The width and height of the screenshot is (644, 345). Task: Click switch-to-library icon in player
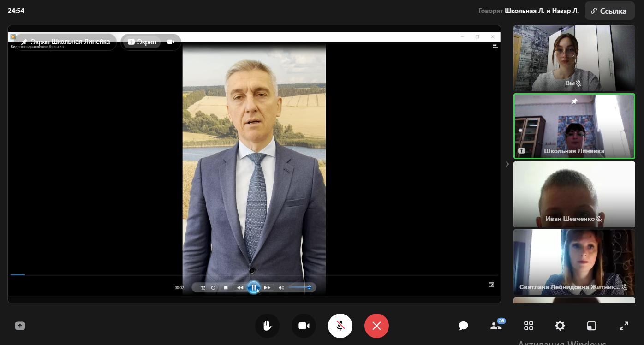[495, 46]
